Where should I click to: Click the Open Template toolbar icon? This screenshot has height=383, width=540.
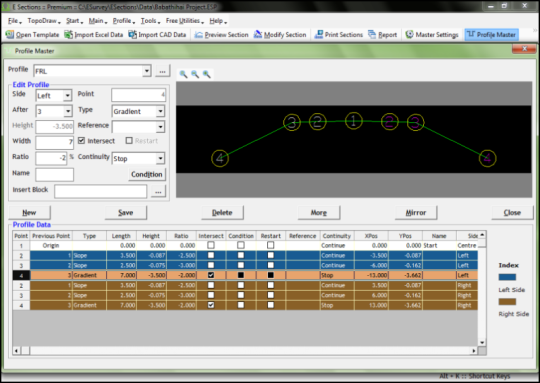pos(10,34)
